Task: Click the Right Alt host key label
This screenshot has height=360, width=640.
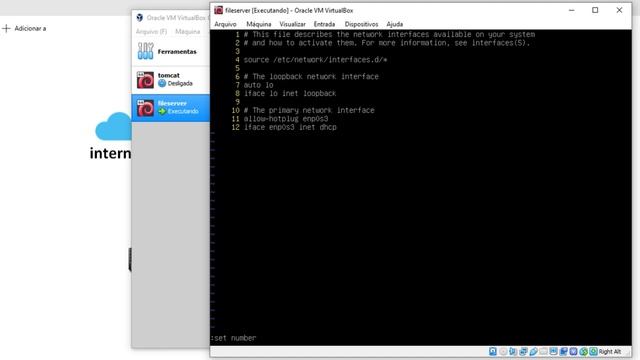Action: click(610, 351)
